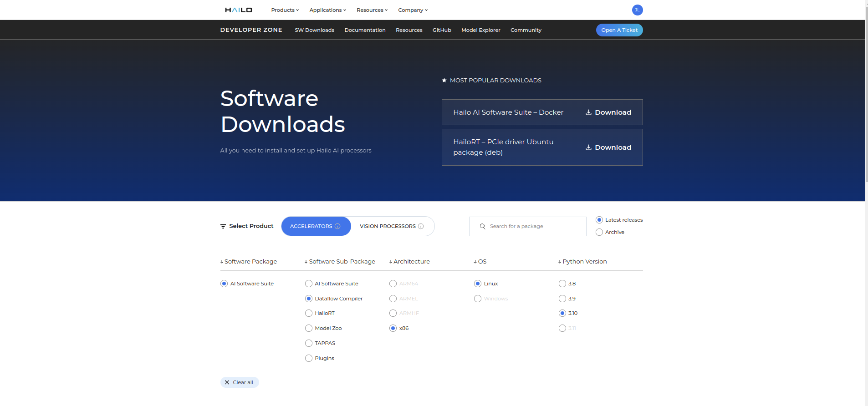Click the Search for a package field
The height and width of the screenshot is (406, 868).
528,226
